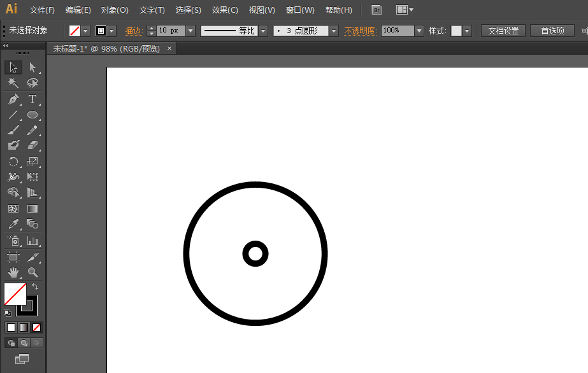Select the Type tool
This screenshot has width=588, height=373.
pyautogui.click(x=32, y=99)
